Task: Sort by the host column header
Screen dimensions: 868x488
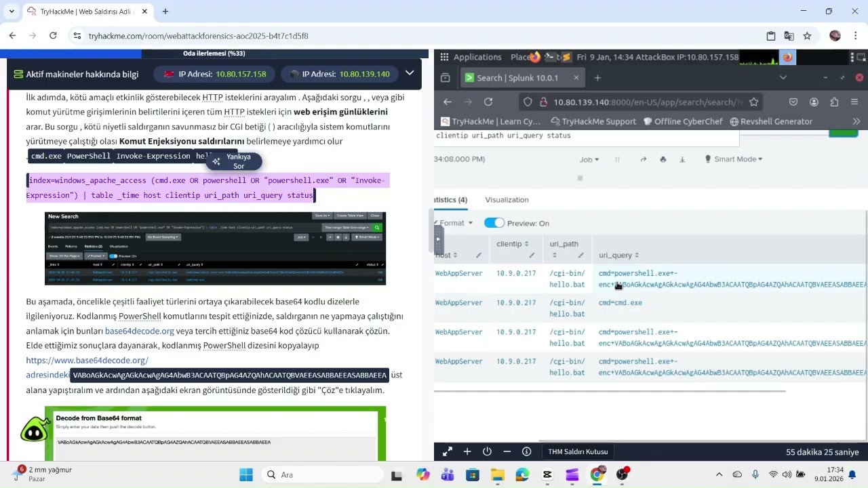Action: [446, 256]
